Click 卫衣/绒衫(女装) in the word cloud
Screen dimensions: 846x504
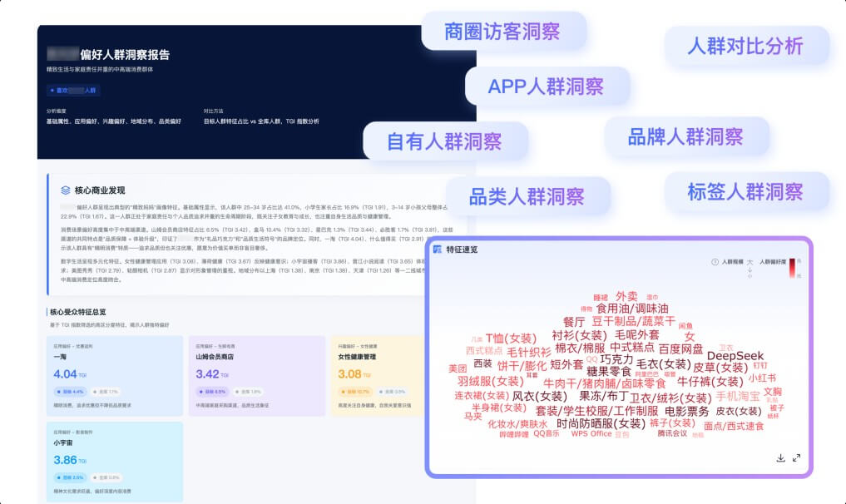point(671,398)
